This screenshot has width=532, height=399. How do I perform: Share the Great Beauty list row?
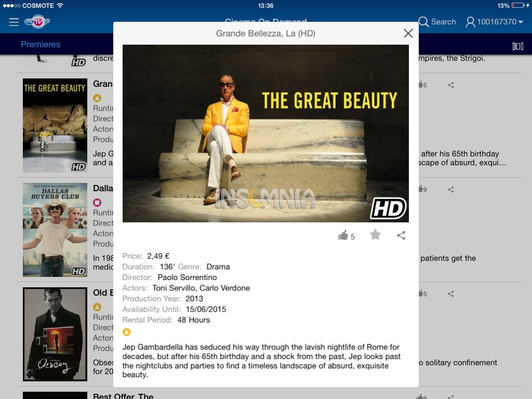coord(450,85)
